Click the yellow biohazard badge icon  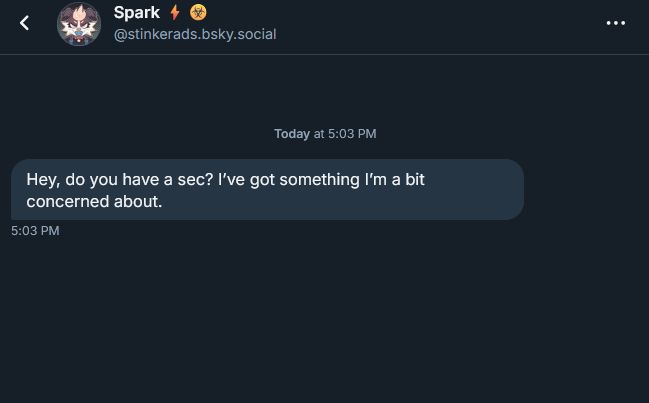tap(198, 13)
